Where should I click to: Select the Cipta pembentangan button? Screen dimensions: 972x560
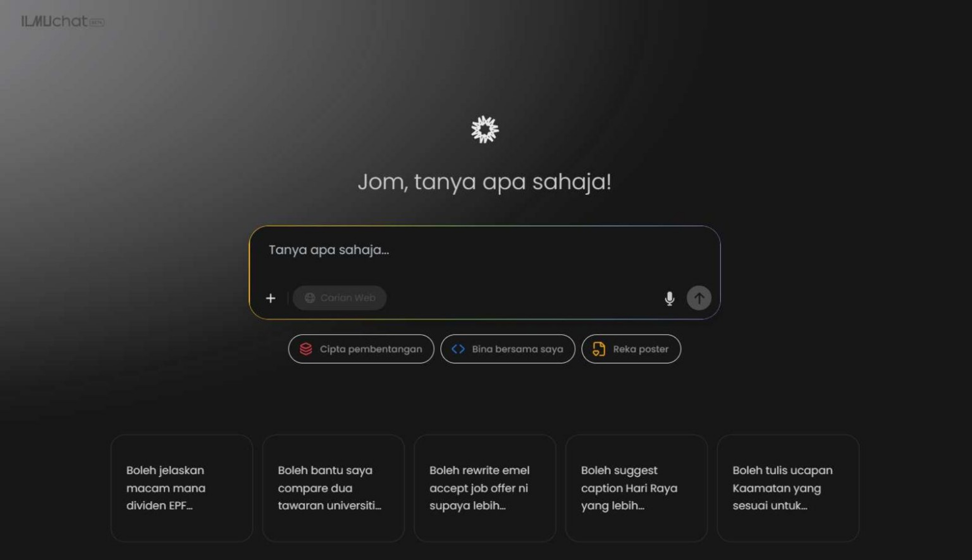point(361,349)
